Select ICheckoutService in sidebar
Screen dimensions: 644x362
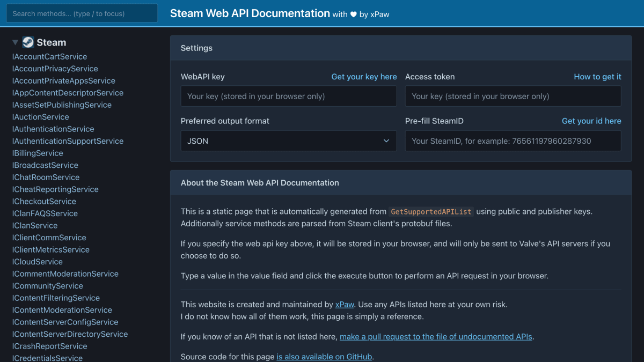[44, 201]
